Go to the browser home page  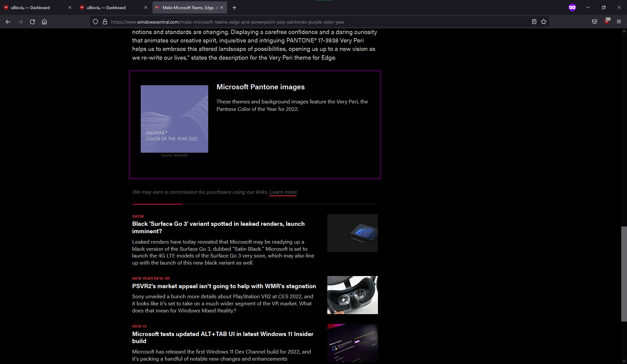click(x=44, y=22)
